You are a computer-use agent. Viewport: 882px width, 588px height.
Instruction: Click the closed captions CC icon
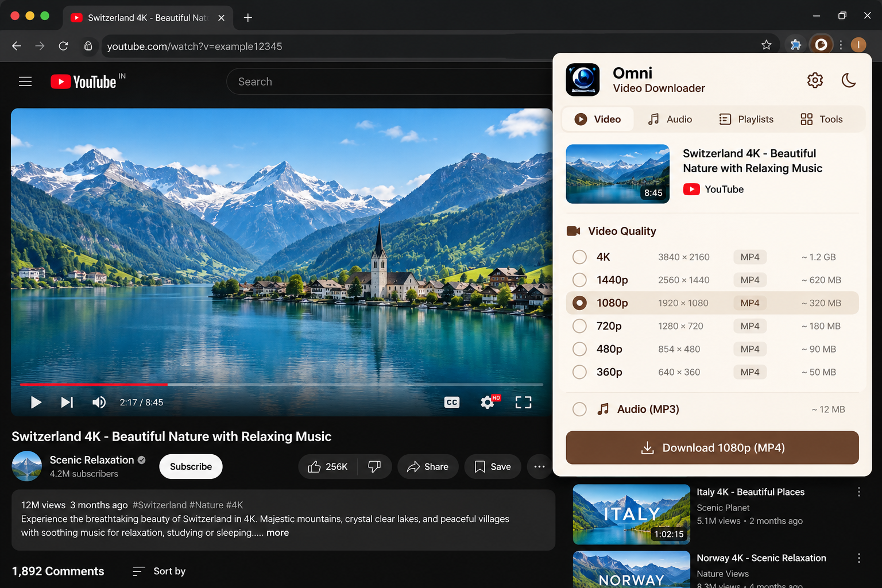point(452,403)
